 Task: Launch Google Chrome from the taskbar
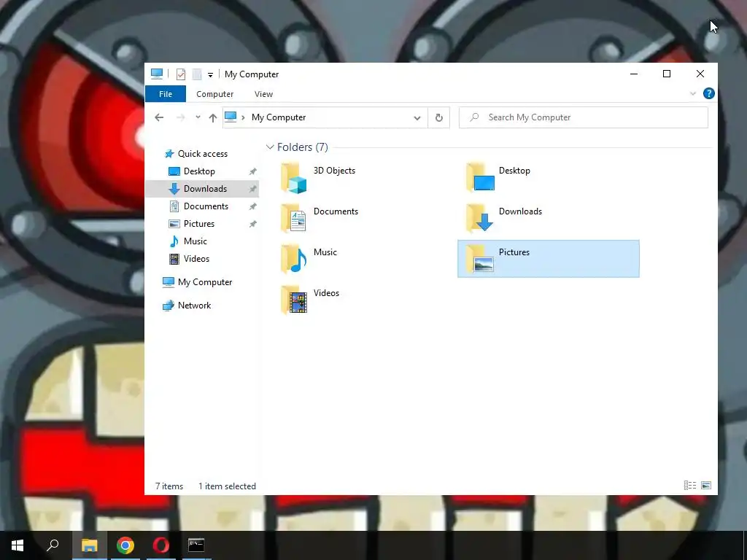tap(125, 545)
